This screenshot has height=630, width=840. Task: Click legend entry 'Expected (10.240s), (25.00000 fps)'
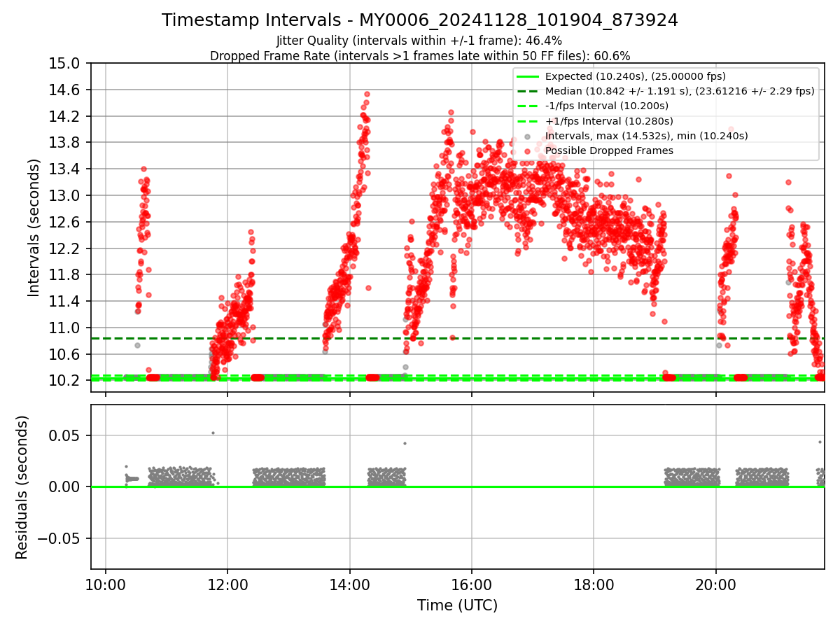(636, 76)
